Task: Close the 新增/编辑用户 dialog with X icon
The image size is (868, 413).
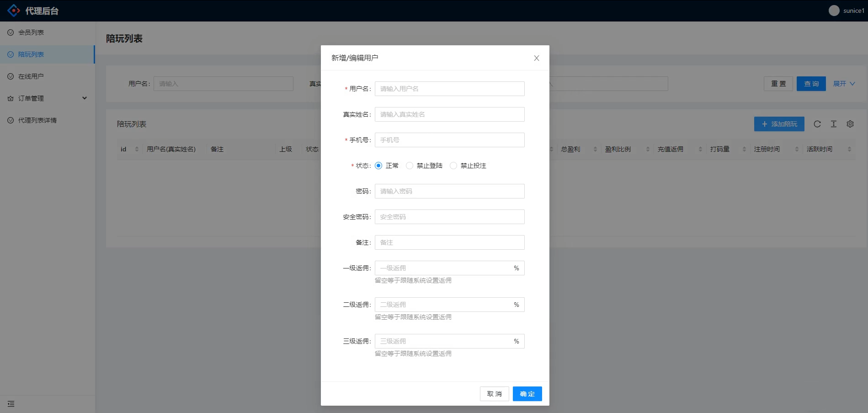Action: pyautogui.click(x=537, y=58)
